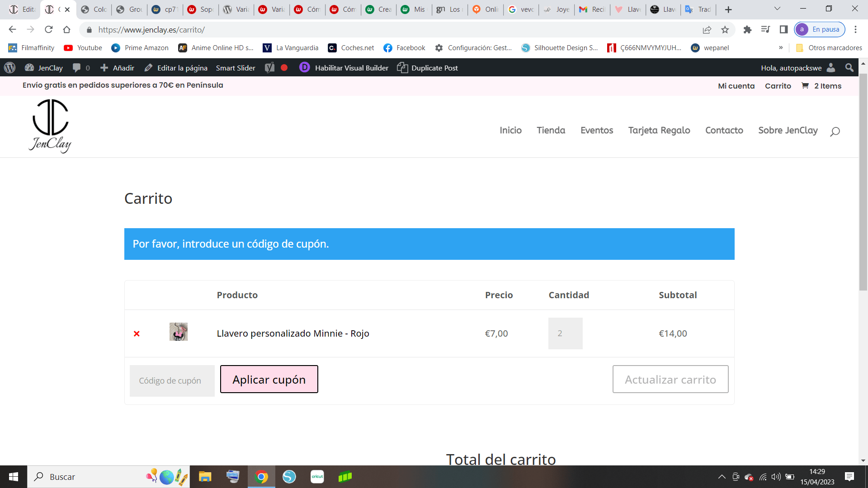Open Chrome extensions puzzle icon
868x488 pixels.
(747, 29)
